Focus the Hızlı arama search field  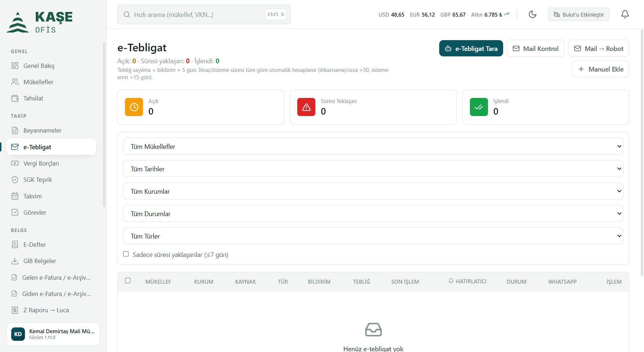point(204,14)
